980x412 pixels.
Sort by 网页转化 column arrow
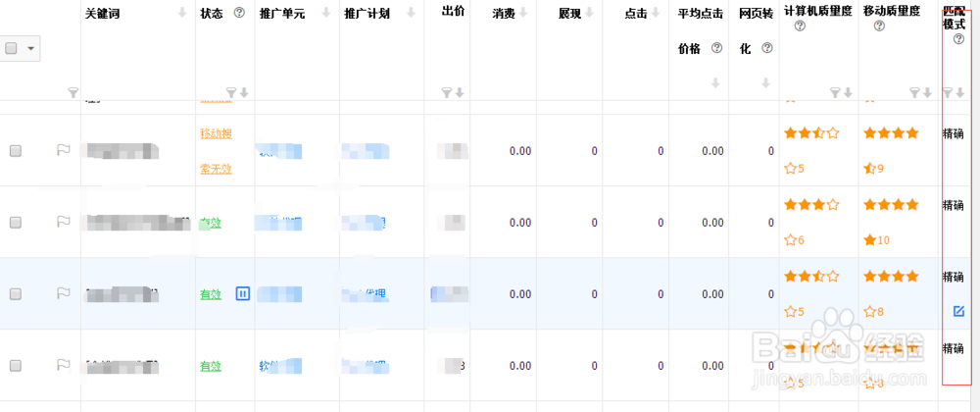click(x=765, y=83)
